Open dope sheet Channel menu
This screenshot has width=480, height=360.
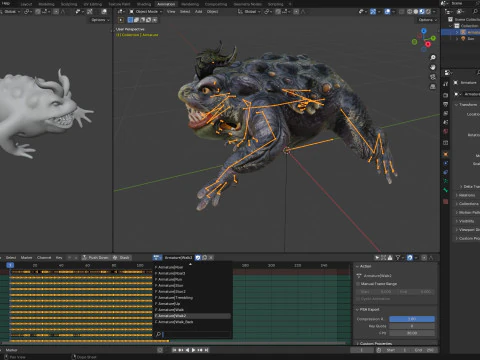point(44,257)
